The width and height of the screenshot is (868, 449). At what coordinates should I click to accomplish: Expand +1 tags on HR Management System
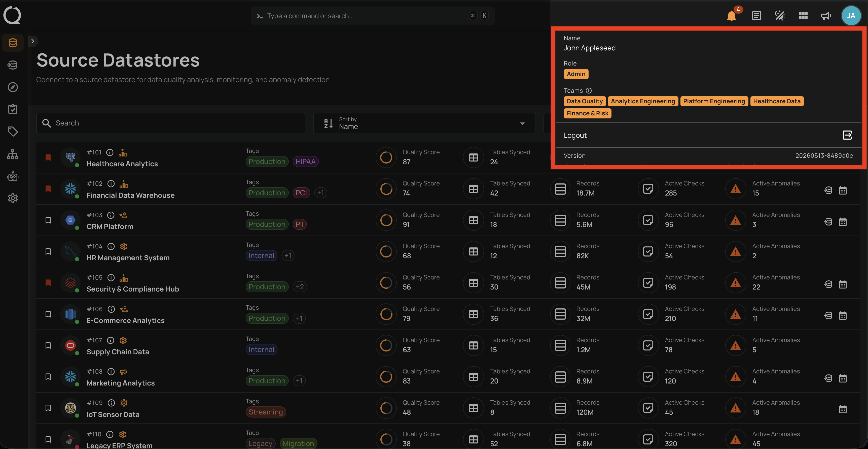pyautogui.click(x=288, y=256)
